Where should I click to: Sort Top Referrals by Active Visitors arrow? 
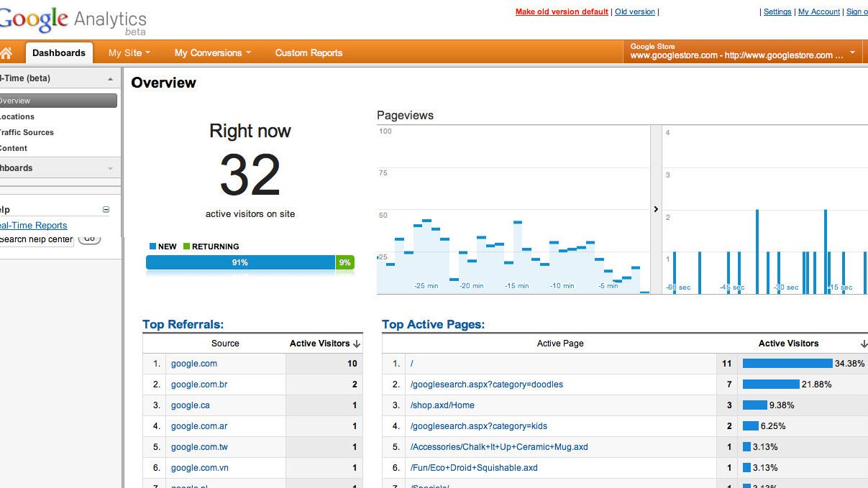pos(357,344)
